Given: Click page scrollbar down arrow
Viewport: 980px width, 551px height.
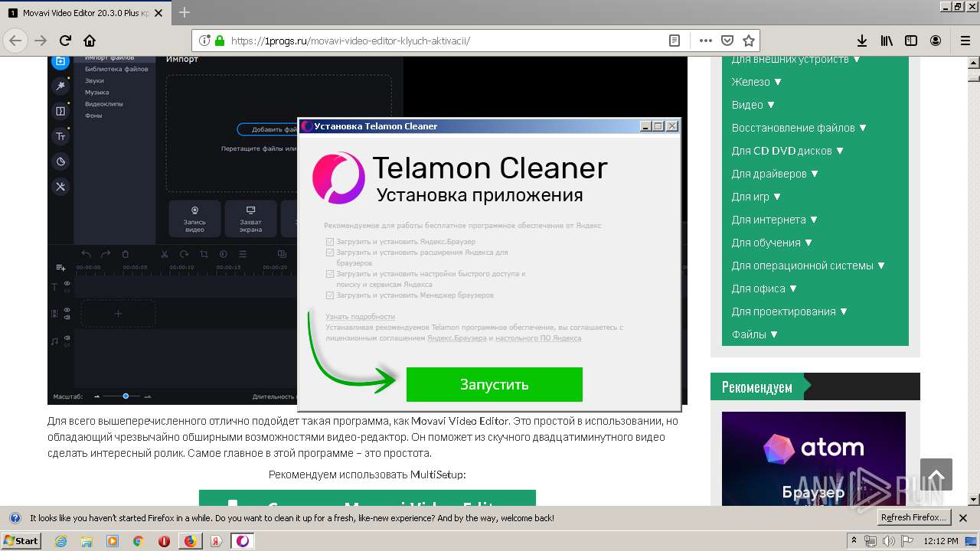Looking at the screenshot, I should (x=973, y=499).
